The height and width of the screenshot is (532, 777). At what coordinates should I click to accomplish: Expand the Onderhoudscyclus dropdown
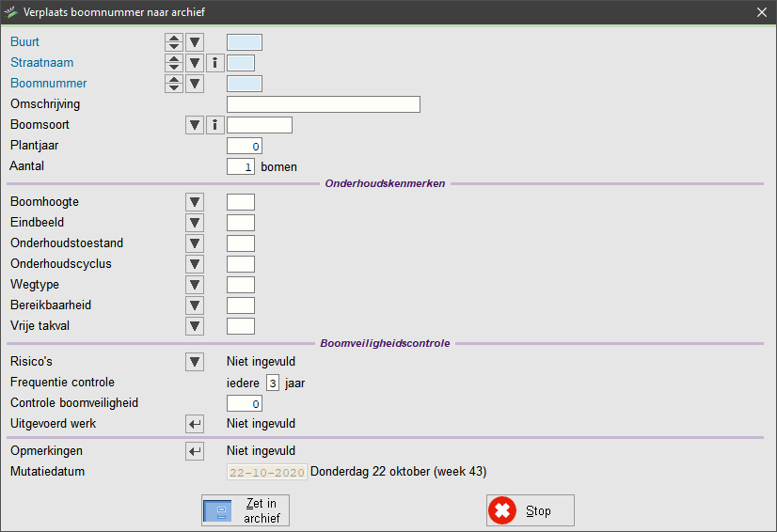[x=195, y=264]
